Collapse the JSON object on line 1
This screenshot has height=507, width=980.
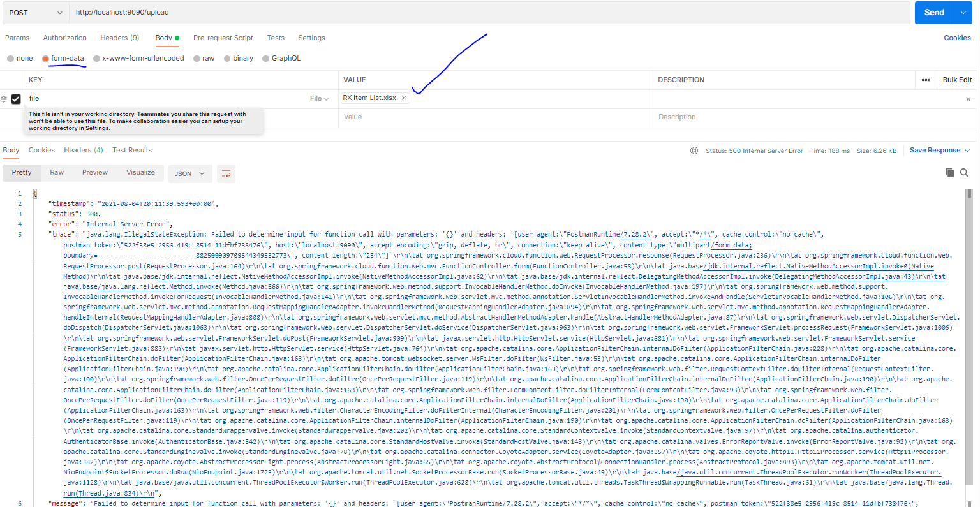(x=35, y=193)
